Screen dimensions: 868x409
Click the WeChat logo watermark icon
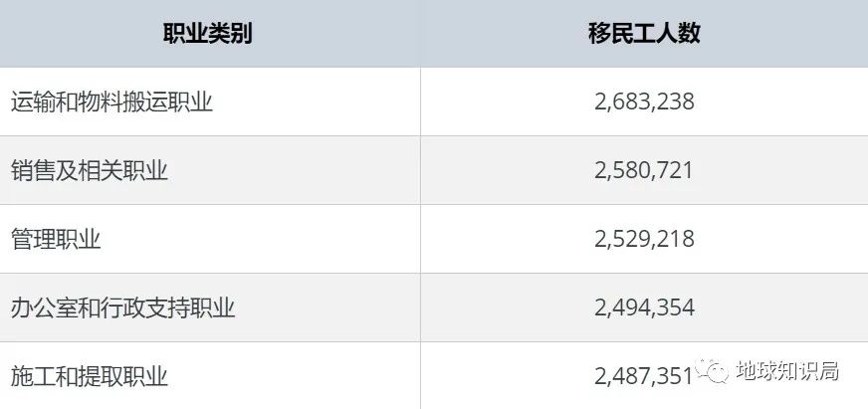click(712, 371)
